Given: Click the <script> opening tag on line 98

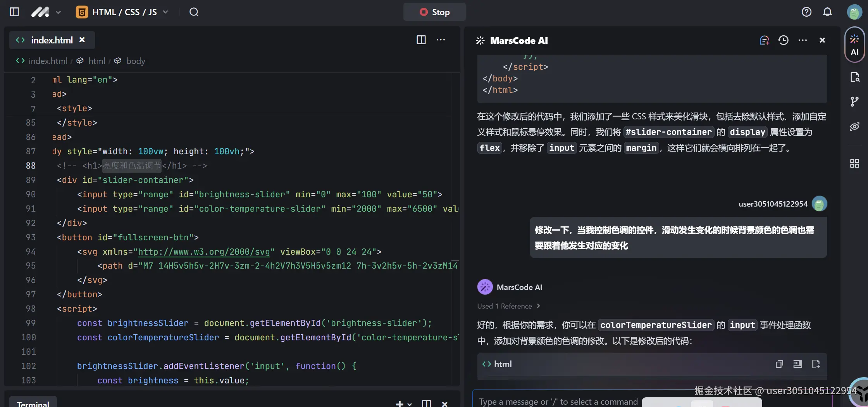Looking at the screenshot, I should 77,309.
